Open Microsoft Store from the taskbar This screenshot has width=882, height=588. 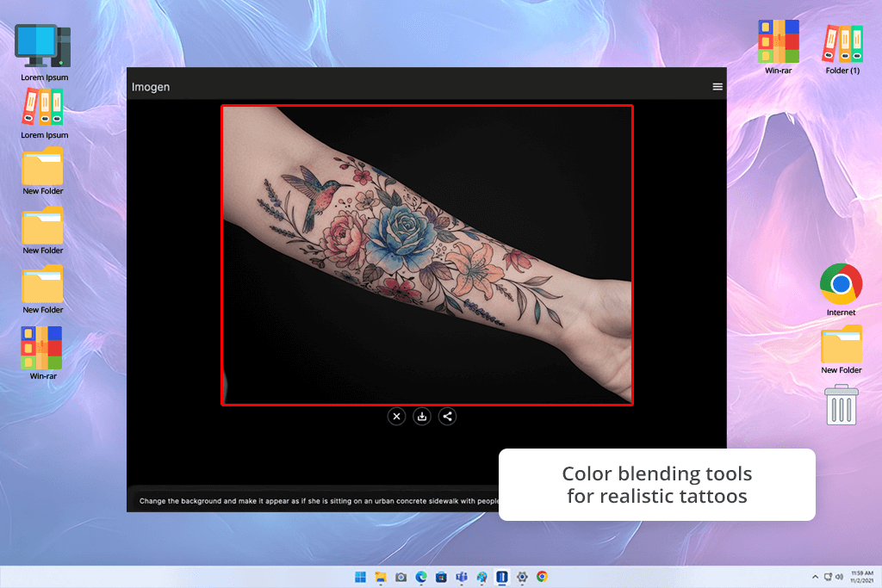pyautogui.click(x=441, y=577)
